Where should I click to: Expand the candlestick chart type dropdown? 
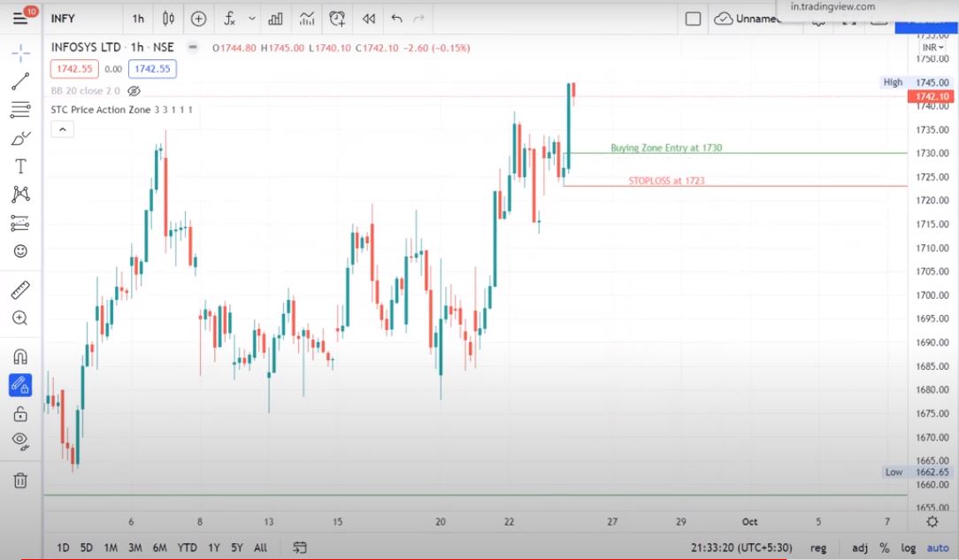tap(168, 19)
